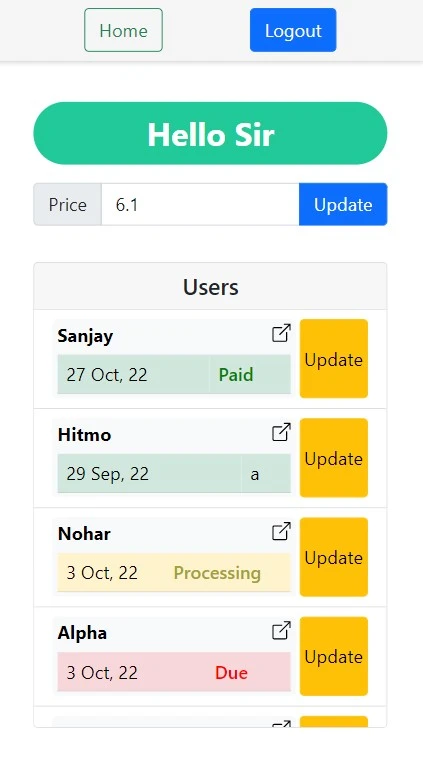This screenshot has height=757, width=423.
Task: Log out using the Logout button
Action: click(x=293, y=30)
